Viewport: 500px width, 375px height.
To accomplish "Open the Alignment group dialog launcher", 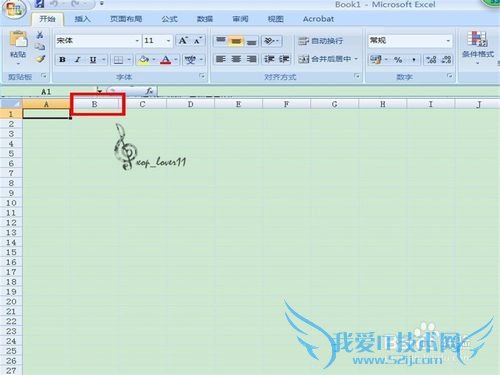I will 357,76.
